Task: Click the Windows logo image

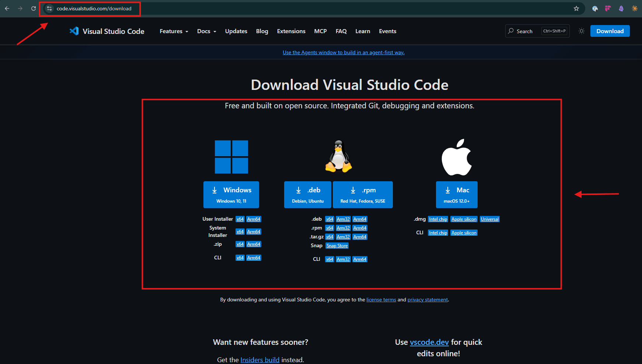Action: [231, 157]
